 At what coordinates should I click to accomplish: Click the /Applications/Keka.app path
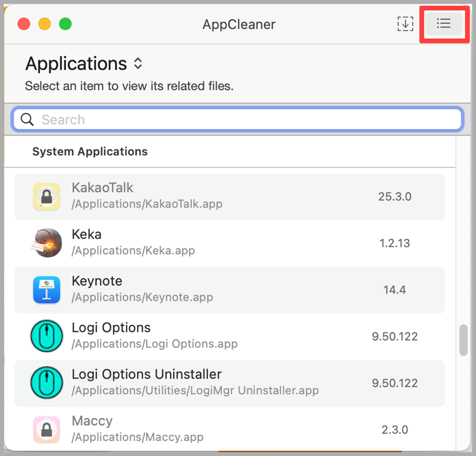coord(133,251)
